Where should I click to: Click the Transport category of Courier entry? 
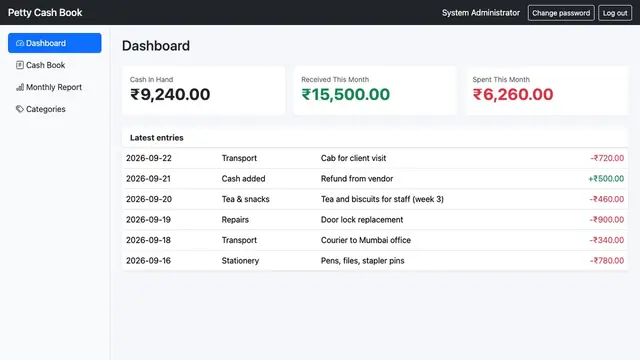tap(239, 240)
